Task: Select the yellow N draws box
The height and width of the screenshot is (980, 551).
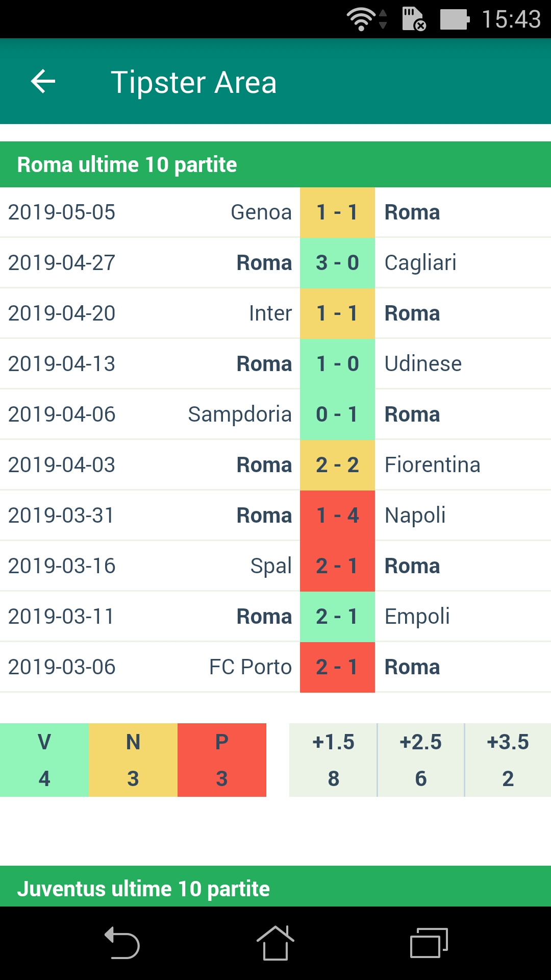Action: [133, 760]
